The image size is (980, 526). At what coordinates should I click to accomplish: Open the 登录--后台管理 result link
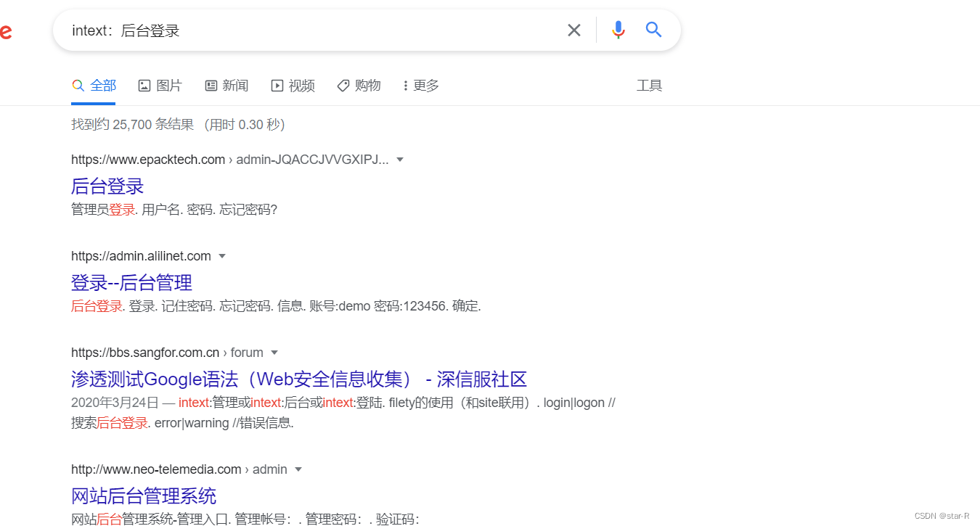(x=131, y=282)
